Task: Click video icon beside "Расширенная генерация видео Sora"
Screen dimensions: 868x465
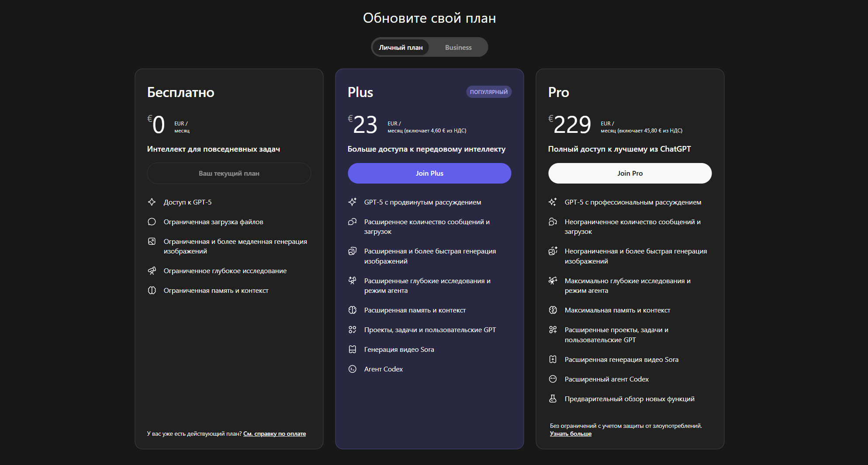Action: [553, 359]
